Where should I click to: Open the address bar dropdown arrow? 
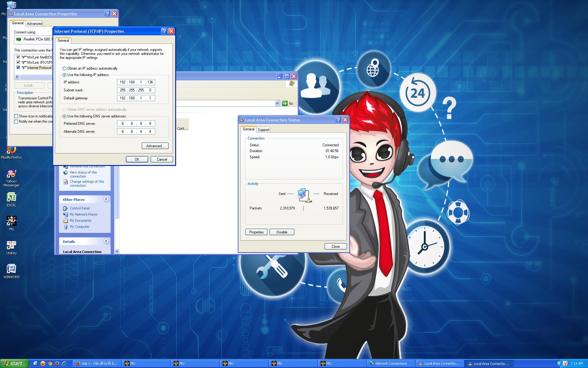point(277,103)
